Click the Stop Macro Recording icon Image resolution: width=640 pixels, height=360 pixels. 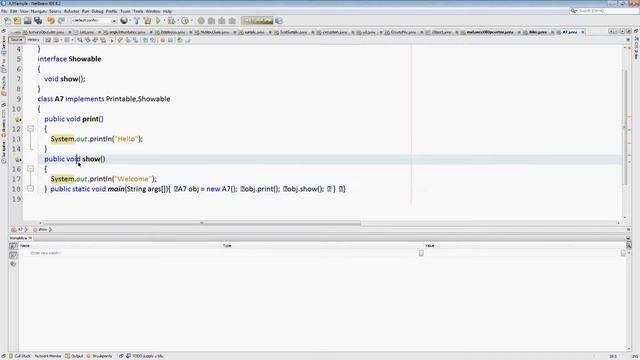coord(170,40)
